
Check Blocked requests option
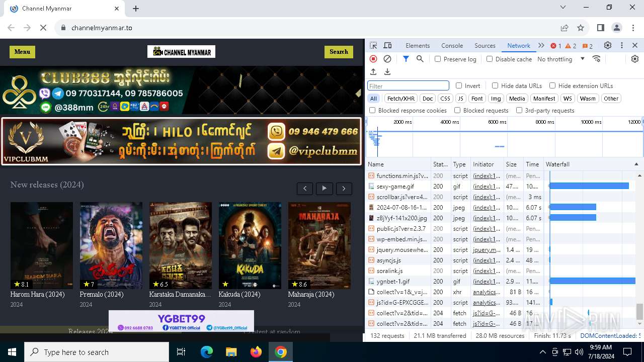pos(457,110)
